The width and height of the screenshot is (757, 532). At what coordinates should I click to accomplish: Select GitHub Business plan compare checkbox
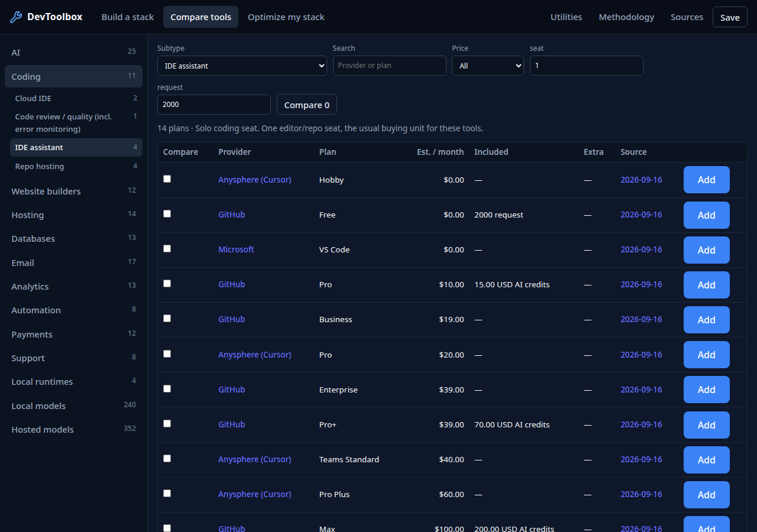click(167, 318)
